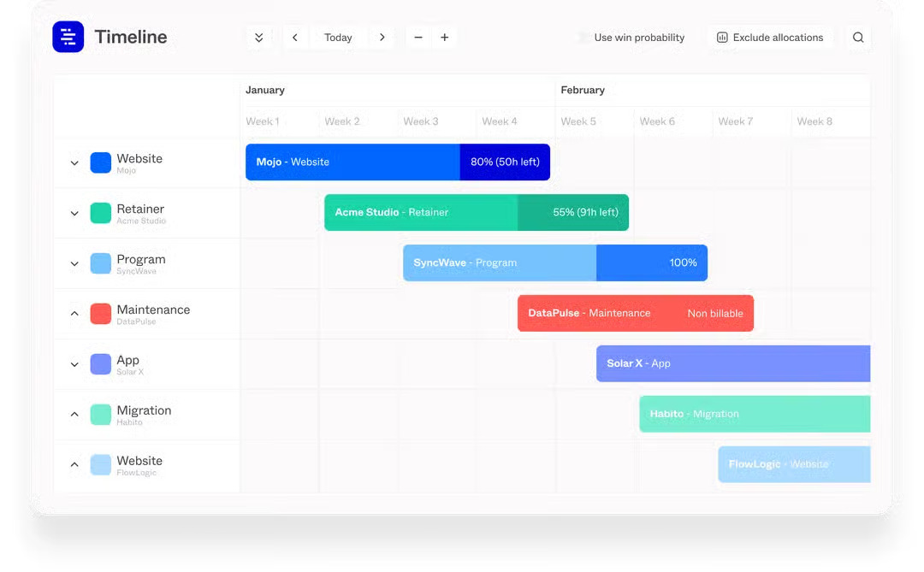Click the blue Mojo Website color swatch
The image size is (924, 572).
click(x=101, y=162)
